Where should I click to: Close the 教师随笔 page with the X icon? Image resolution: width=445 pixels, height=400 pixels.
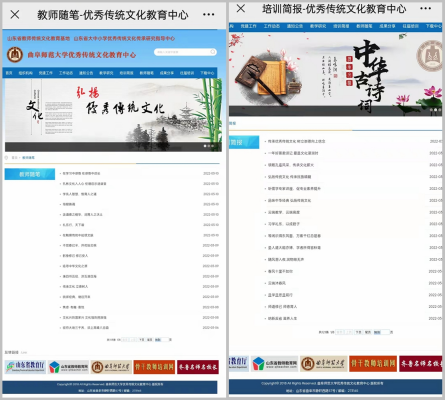pos(15,14)
